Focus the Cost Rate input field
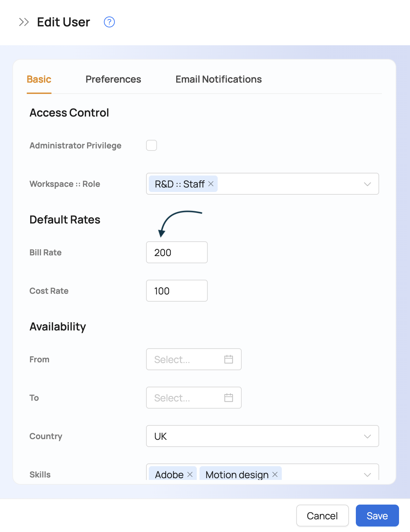The image size is (410, 532). point(177,291)
